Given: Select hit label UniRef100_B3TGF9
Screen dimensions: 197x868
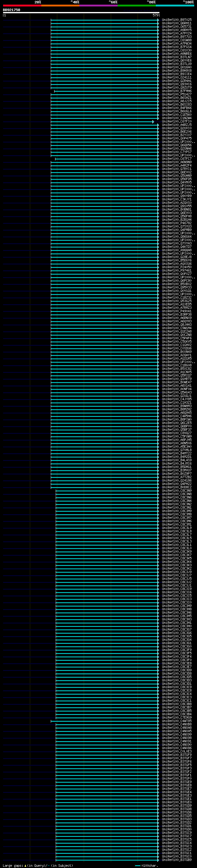Looking at the screenshot, I should tap(177, 755).
